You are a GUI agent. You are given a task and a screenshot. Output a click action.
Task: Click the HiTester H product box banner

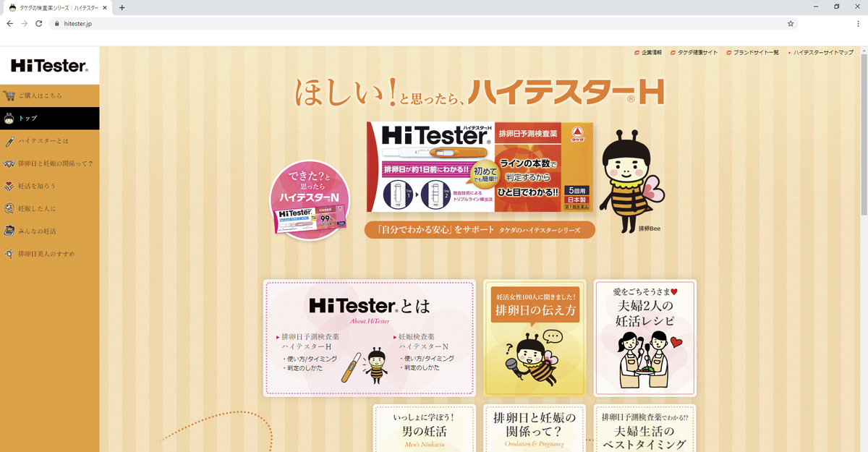pyautogui.click(x=480, y=167)
